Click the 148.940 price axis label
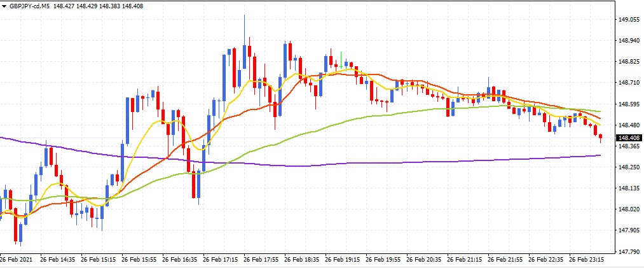644x268 pixels. [x=628, y=40]
